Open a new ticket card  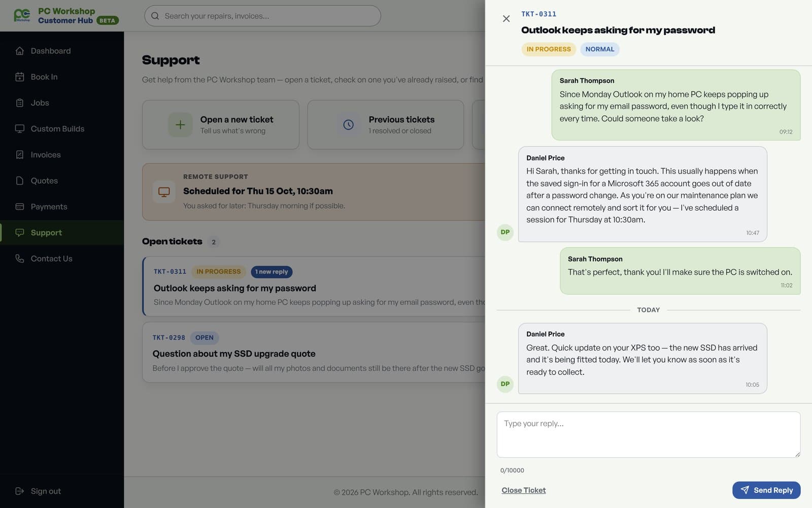(221, 124)
